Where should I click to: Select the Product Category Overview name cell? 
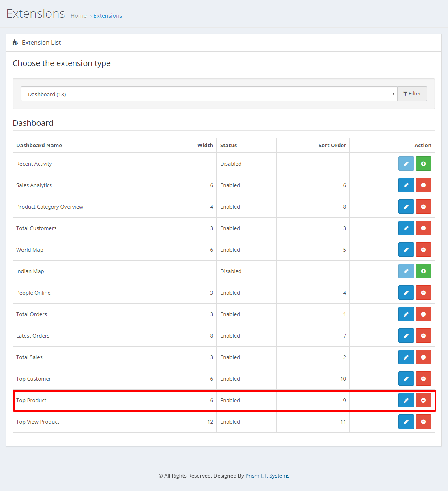click(x=91, y=207)
